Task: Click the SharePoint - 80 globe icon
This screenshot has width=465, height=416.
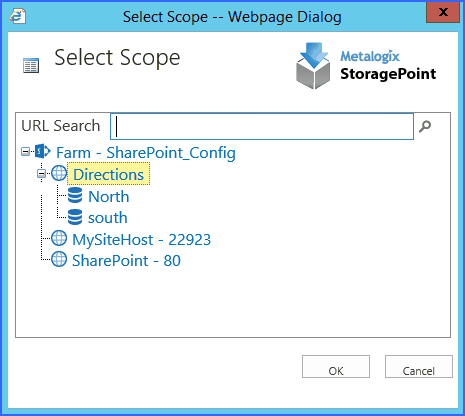Action: [59, 259]
